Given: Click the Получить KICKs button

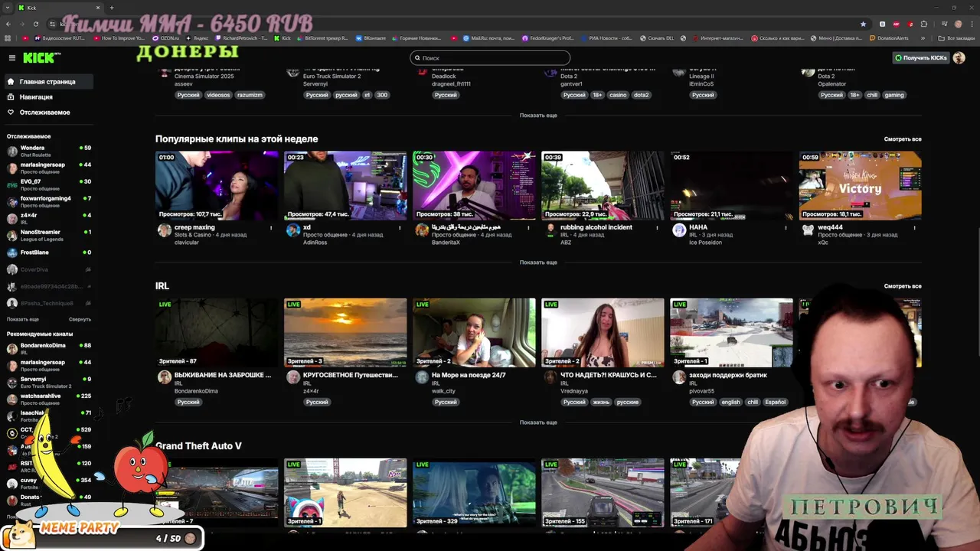Looking at the screenshot, I should [x=921, y=57].
